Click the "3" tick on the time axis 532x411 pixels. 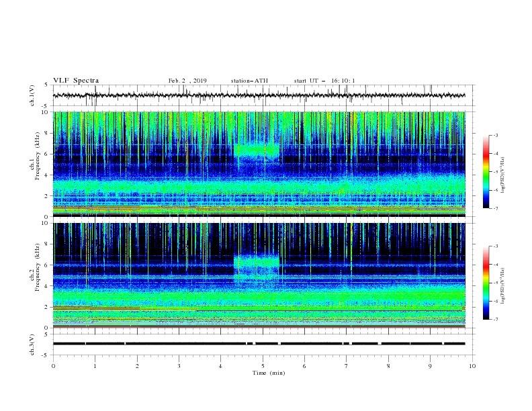179,366
